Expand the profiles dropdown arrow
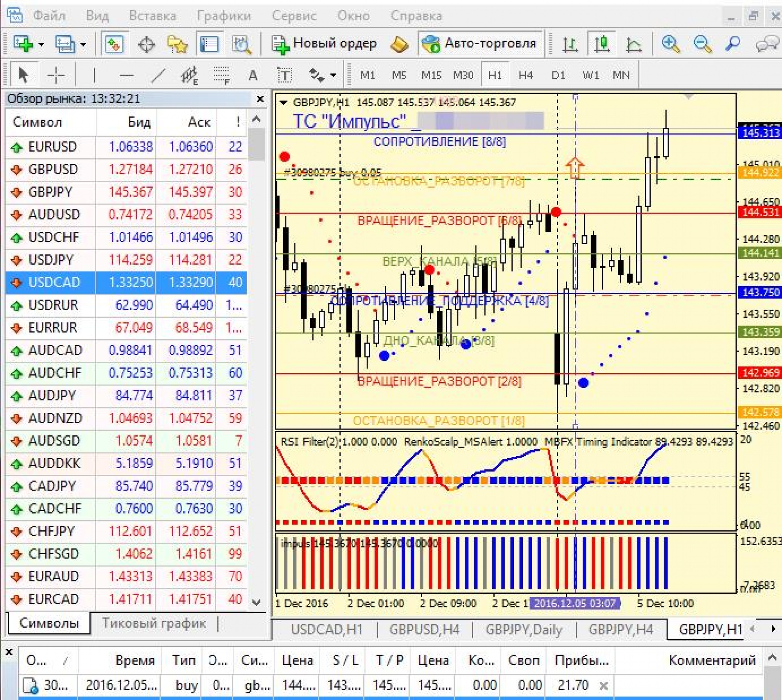Screen dimensions: 782x700 click(x=83, y=44)
